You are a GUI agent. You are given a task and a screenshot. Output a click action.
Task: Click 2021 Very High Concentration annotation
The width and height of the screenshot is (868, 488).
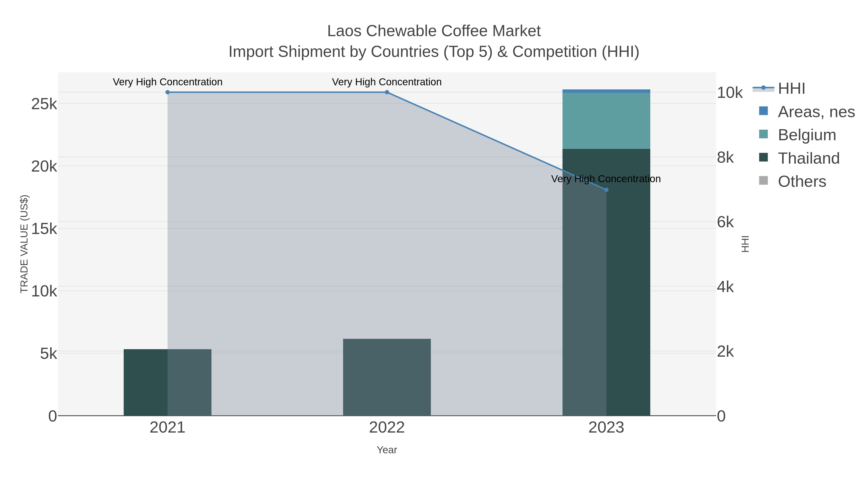pos(168,82)
